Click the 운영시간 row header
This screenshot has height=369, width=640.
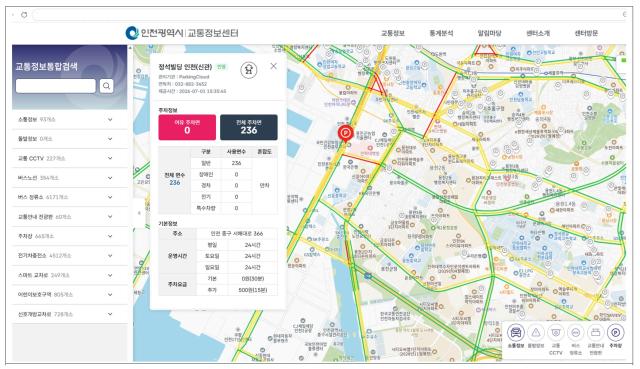[178, 256]
